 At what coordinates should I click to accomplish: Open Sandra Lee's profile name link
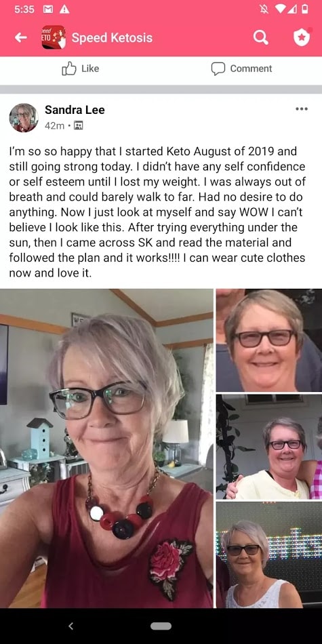pyautogui.click(x=75, y=110)
